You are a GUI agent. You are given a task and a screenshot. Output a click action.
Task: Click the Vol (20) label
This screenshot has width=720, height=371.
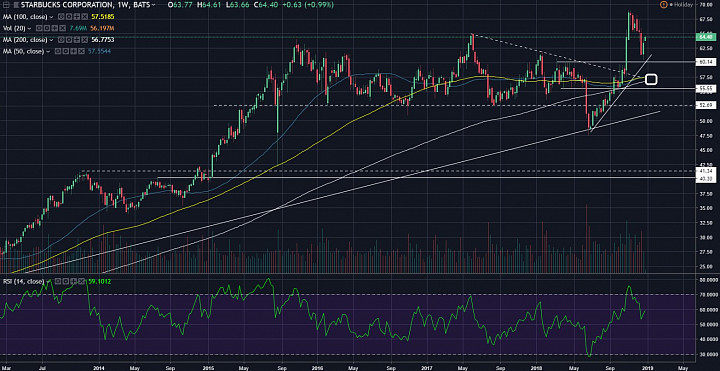coord(14,28)
